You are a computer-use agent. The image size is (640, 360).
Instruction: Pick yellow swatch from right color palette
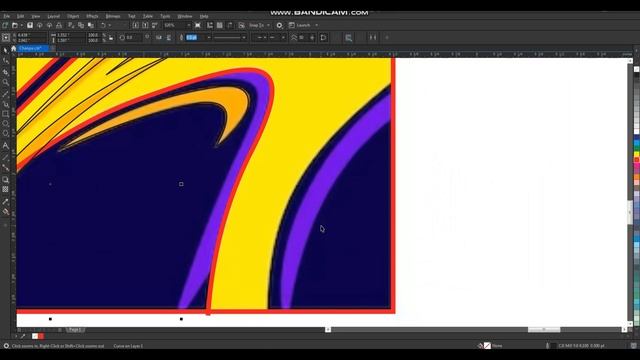(636, 154)
